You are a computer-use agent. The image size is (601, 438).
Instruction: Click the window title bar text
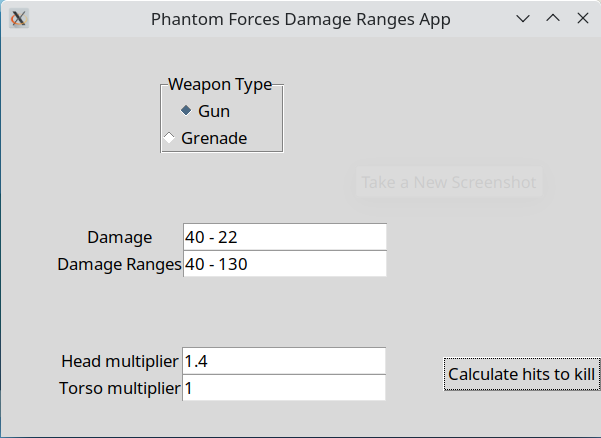point(300,19)
